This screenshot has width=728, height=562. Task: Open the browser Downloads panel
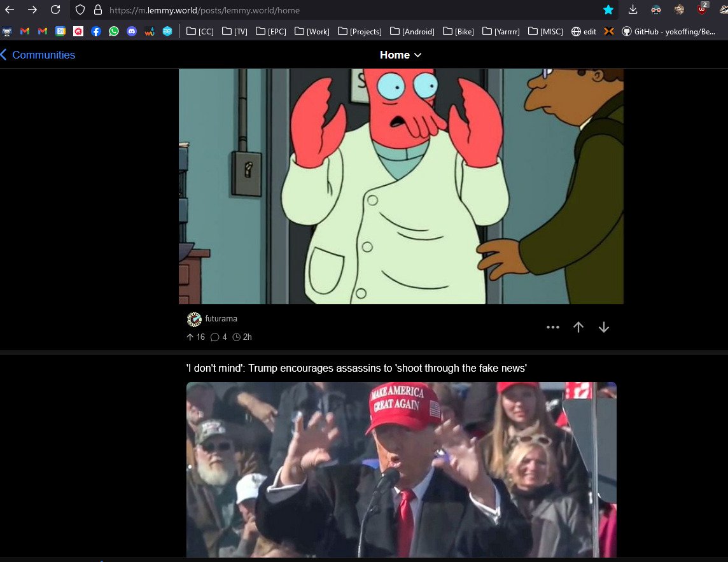[x=633, y=10]
